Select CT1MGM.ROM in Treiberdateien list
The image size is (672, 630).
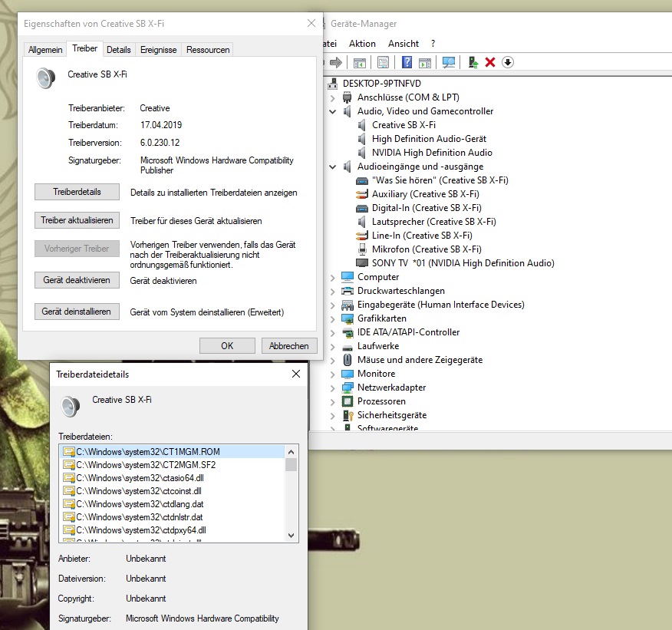pos(172,452)
